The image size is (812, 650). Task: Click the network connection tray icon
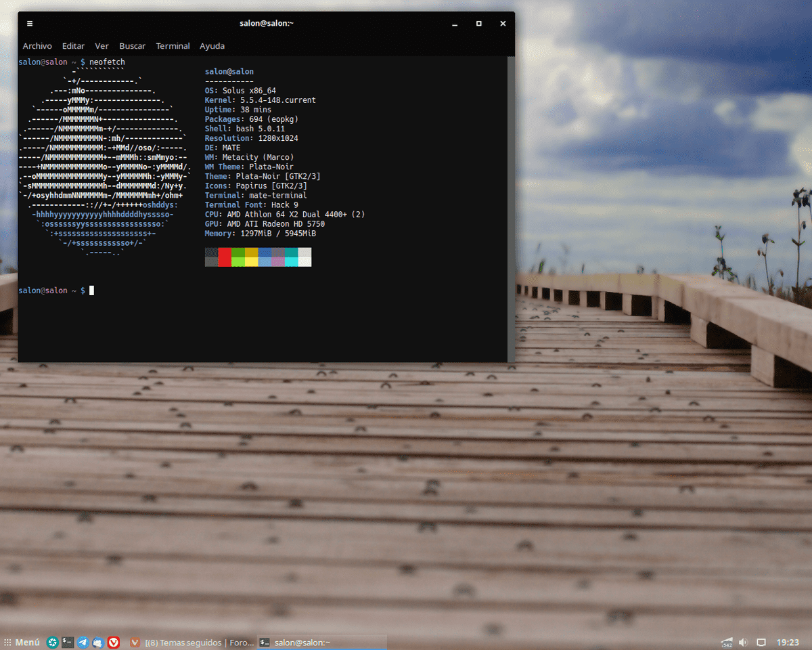click(x=761, y=642)
